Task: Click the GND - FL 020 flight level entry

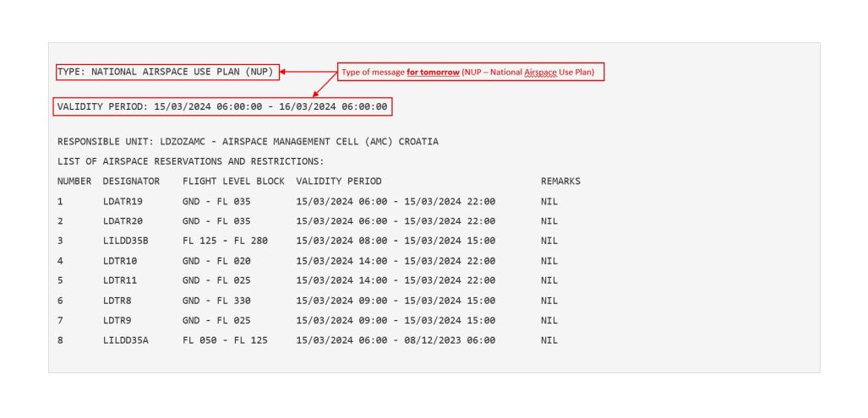Action: point(216,261)
